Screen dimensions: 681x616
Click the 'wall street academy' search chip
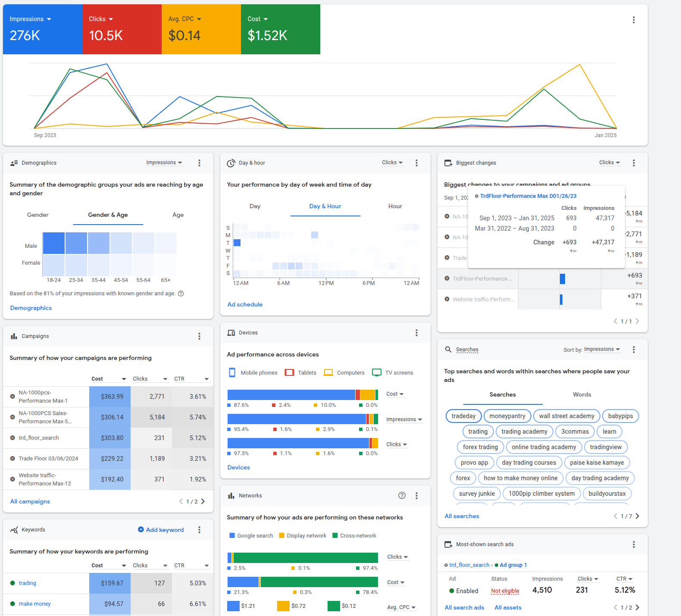[566, 416]
